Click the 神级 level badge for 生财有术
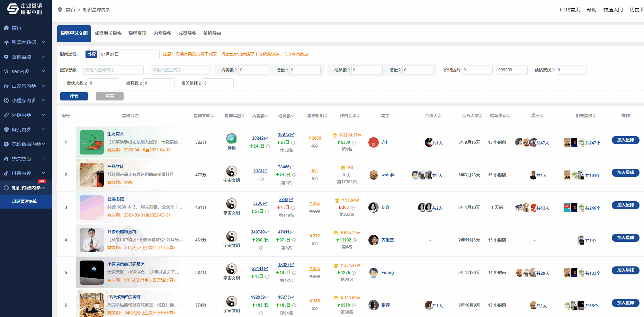 click(x=232, y=139)
